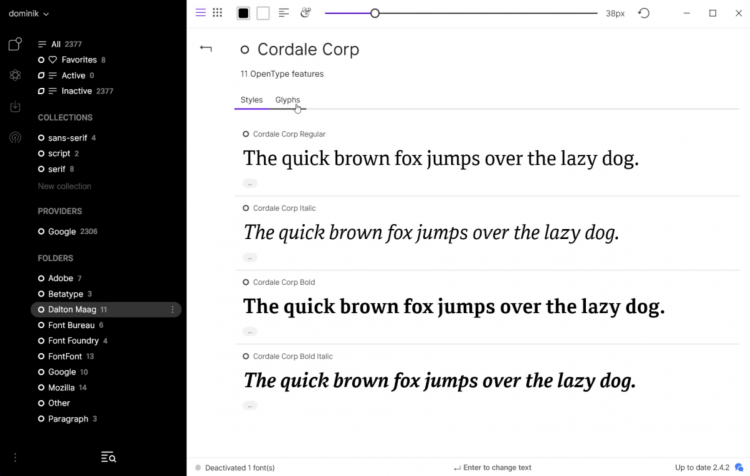Open tag button under Cordale Corp Regular
The height and width of the screenshot is (476, 750).
(x=250, y=183)
